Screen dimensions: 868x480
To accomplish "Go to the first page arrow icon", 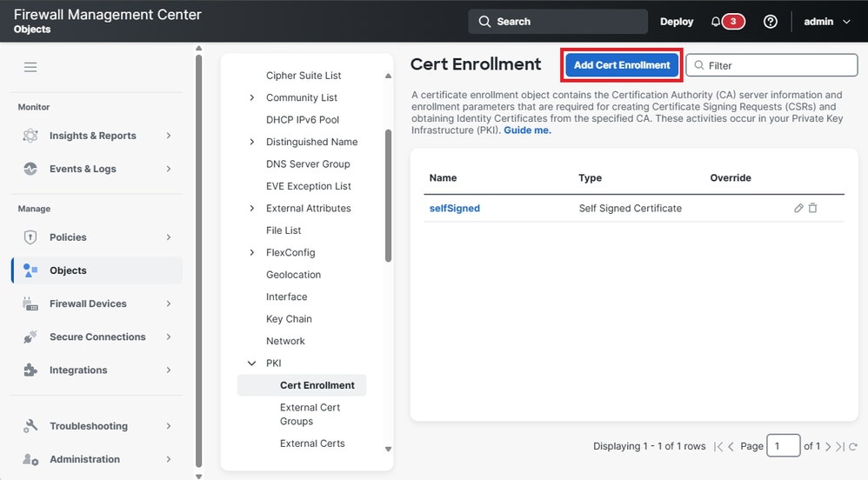I will [718, 446].
